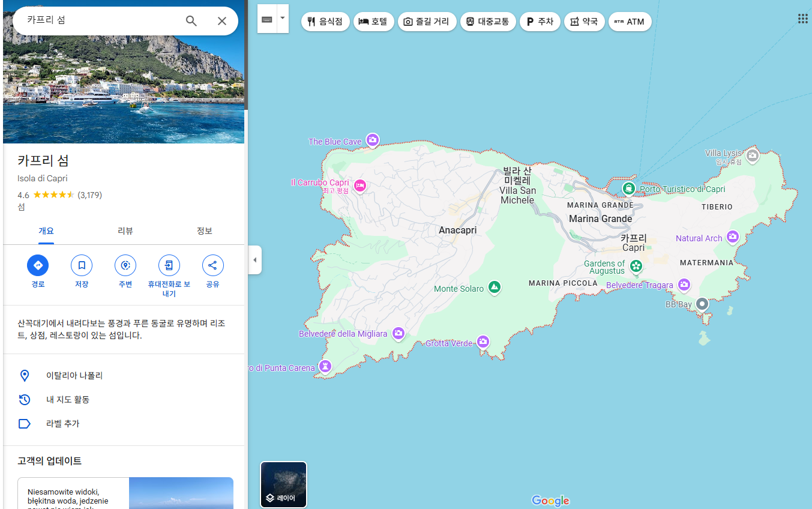Click the 저장 save bookmark icon
Screen dimensions: 812x509
click(82, 265)
